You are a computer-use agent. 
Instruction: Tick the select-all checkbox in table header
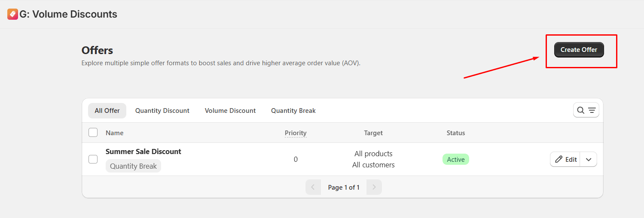click(93, 133)
